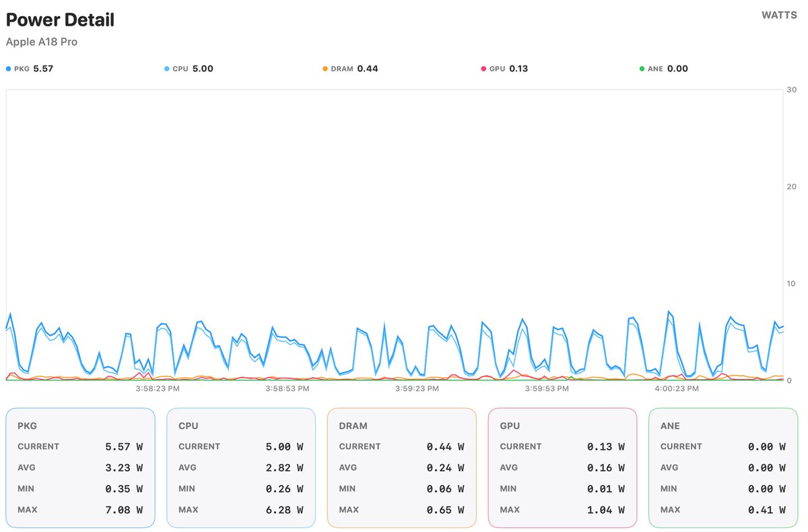Click GPU card MAX value 1.04 W
This screenshot has width=808, height=532.
click(606, 510)
